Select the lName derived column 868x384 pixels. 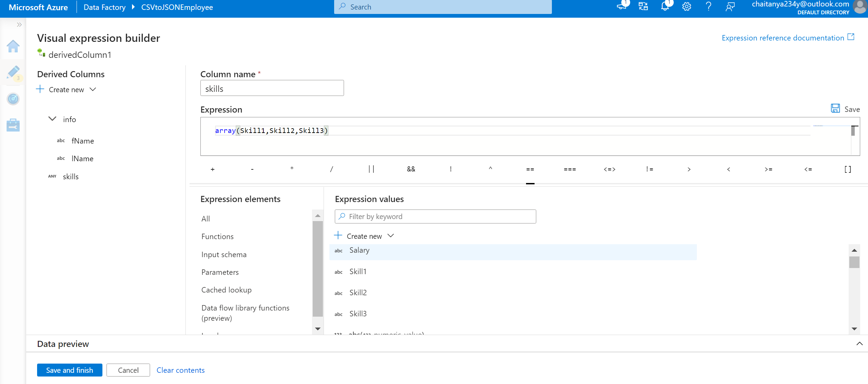click(x=82, y=158)
